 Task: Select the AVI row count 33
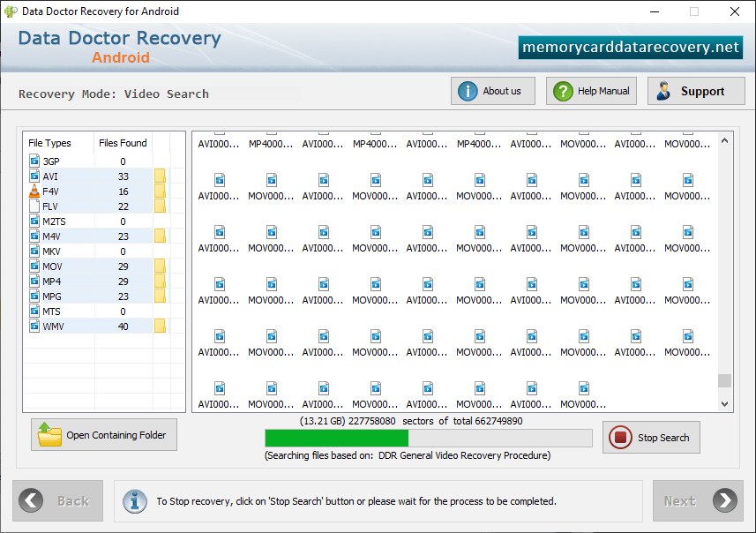pos(124,176)
